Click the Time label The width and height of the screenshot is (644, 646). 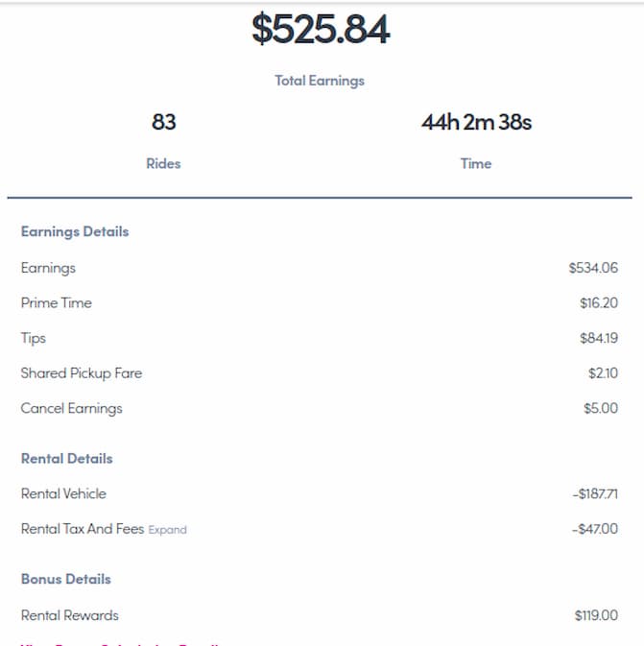pyautogui.click(x=476, y=163)
